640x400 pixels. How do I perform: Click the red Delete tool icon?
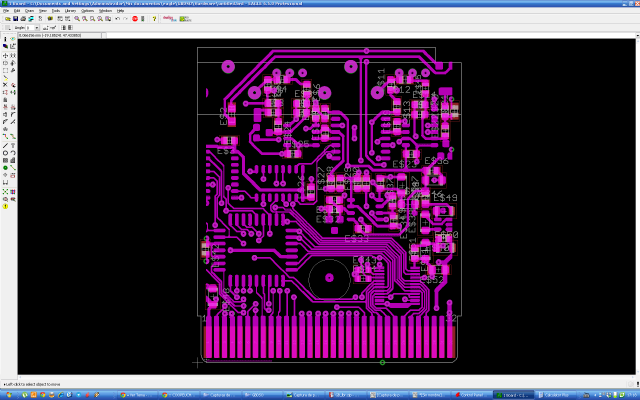(x=5, y=83)
